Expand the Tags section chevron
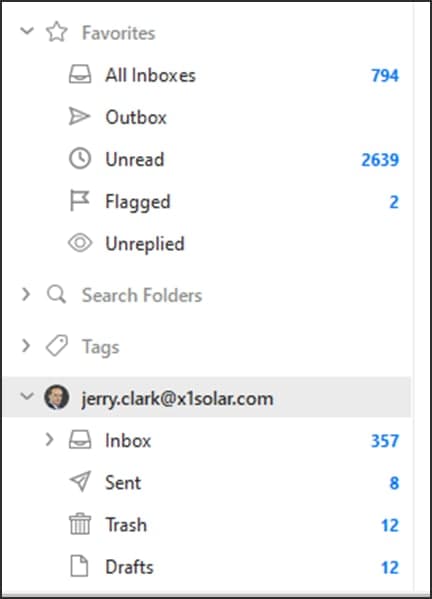This screenshot has height=599, width=432. (26, 345)
